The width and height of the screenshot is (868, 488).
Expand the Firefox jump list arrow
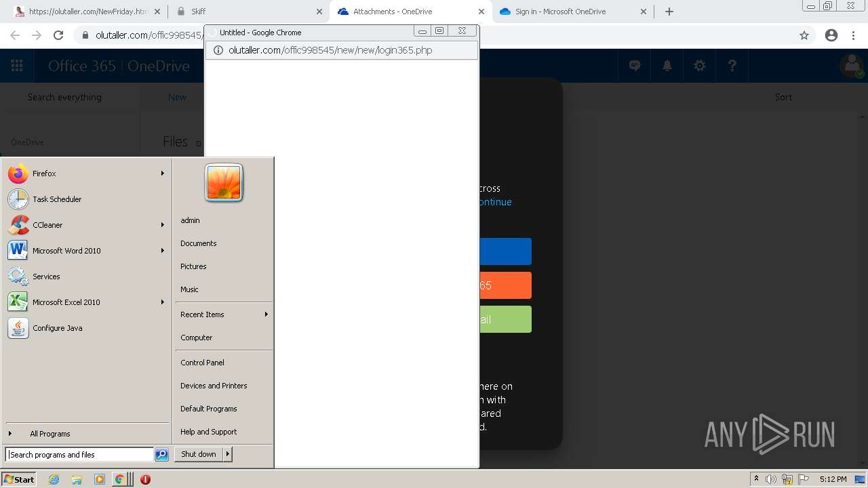[162, 174]
